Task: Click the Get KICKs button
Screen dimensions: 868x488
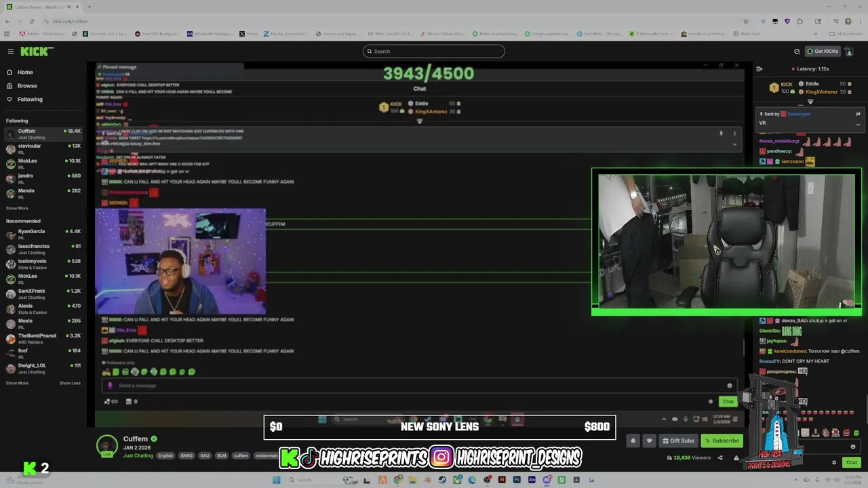Action: point(823,52)
